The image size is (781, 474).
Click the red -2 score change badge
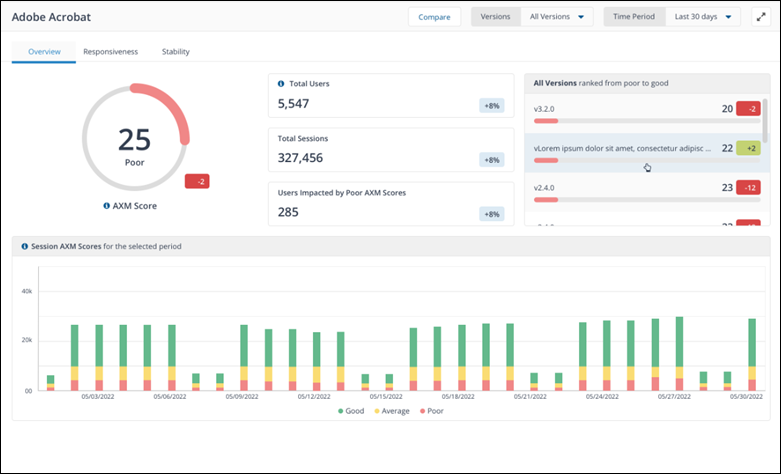[x=197, y=181]
